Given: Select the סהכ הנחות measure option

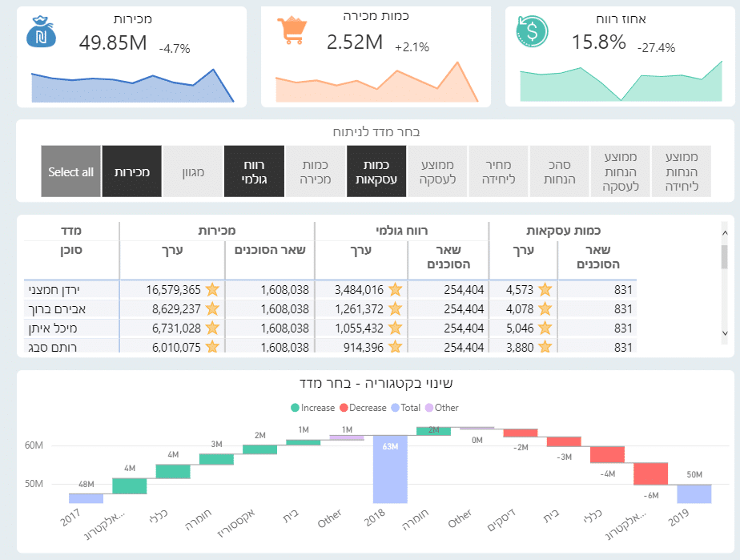Looking at the screenshot, I should click(x=559, y=171).
